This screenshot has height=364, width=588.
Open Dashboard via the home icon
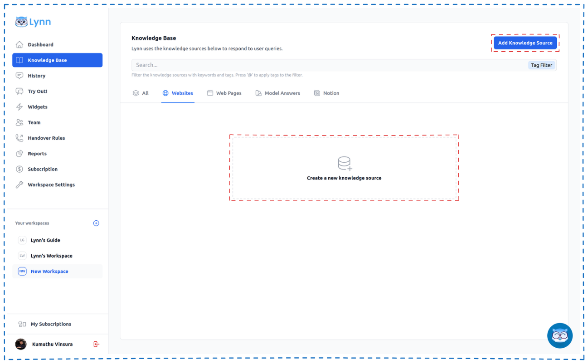(19, 44)
